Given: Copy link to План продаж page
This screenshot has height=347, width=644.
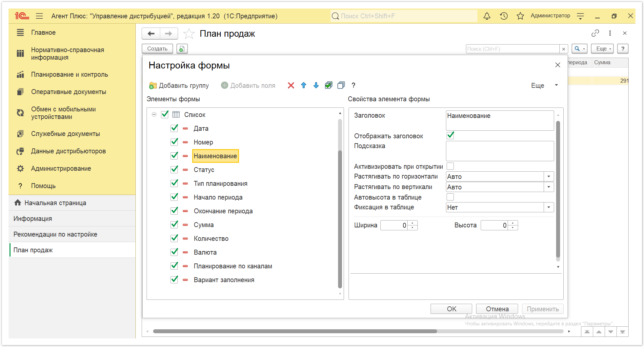Looking at the screenshot, I should (x=595, y=33).
